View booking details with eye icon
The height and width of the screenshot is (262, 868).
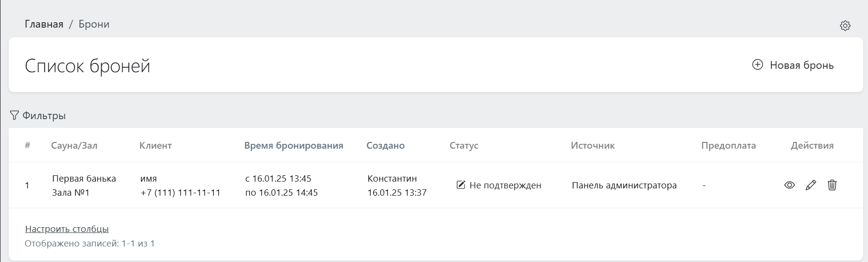coord(789,185)
